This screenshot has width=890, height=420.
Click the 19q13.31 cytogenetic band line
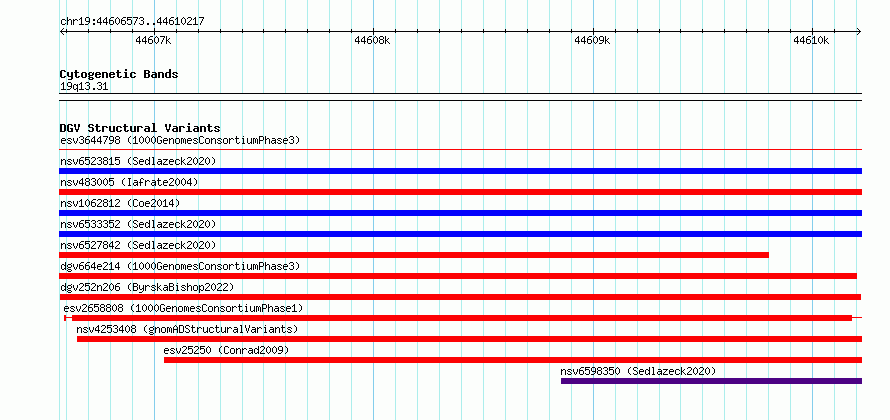460,97
